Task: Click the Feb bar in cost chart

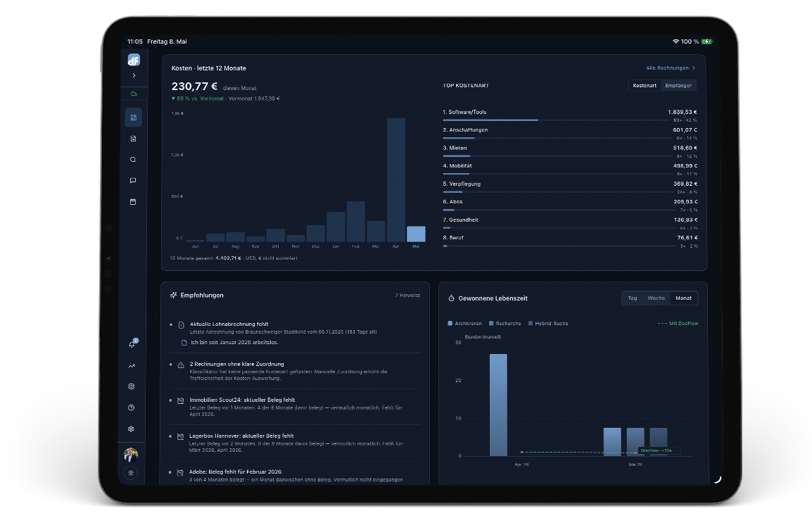Action: tap(356, 222)
